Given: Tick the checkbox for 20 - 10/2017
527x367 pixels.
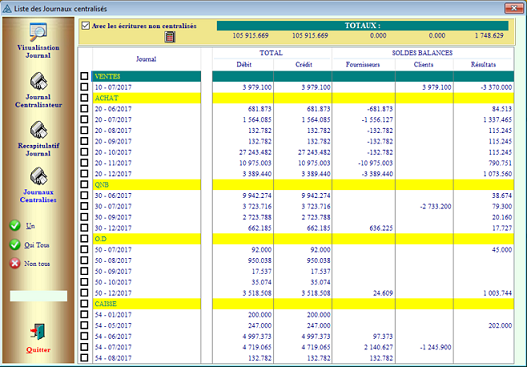Looking at the screenshot, I should point(84,152).
